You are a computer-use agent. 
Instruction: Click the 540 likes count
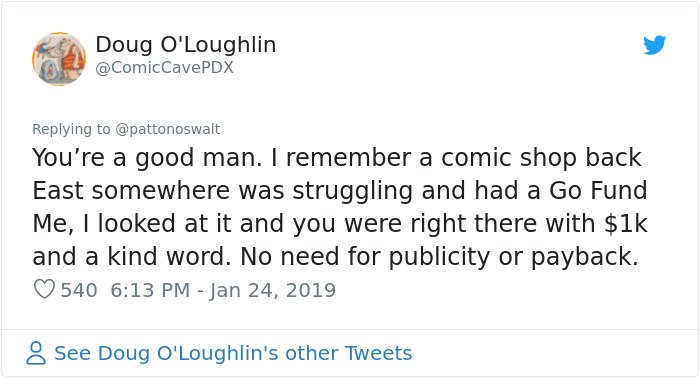click(x=79, y=290)
